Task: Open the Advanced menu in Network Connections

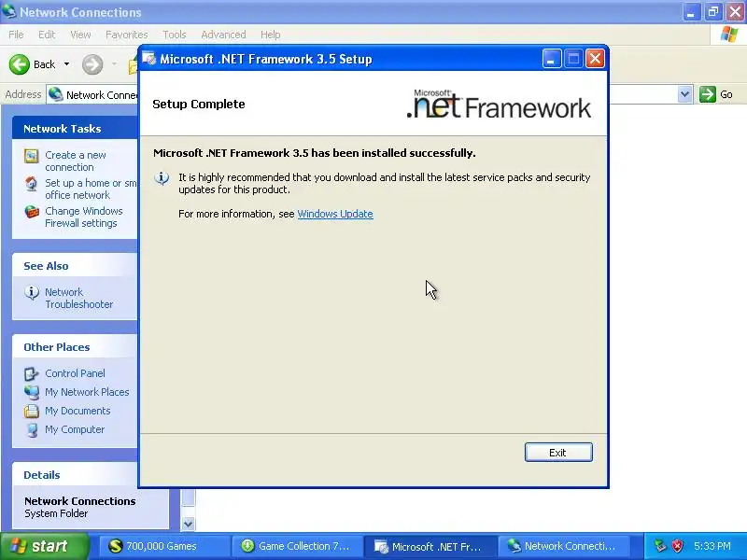Action: [x=223, y=35]
